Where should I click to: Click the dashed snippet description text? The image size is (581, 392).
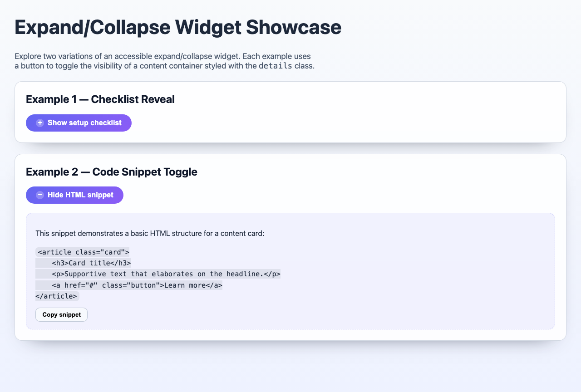click(x=151, y=233)
